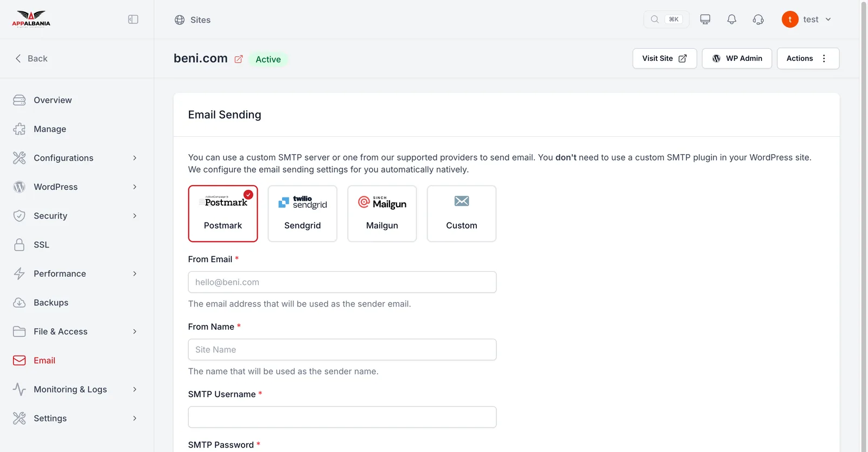Image resolution: width=868 pixels, height=452 pixels.
Task: Click the Sites breadcrumb label
Action: click(x=200, y=20)
